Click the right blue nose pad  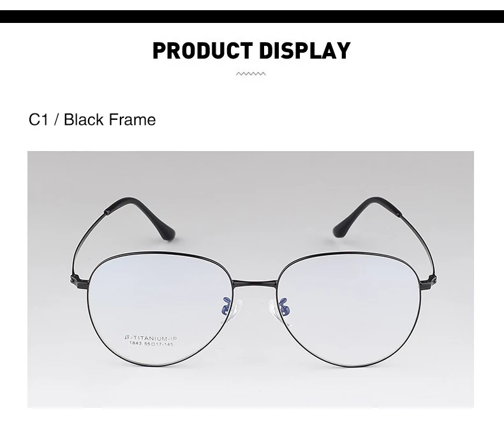point(284,306)
